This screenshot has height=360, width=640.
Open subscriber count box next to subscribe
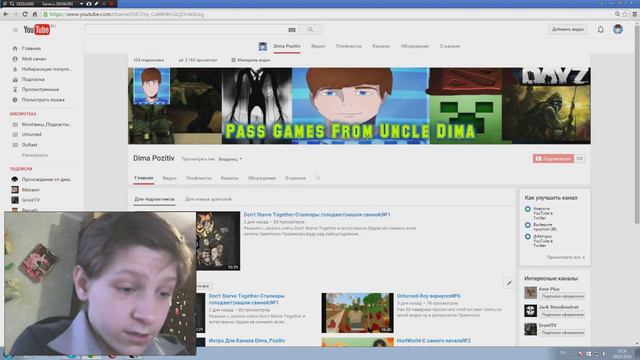tap(580, 158)
